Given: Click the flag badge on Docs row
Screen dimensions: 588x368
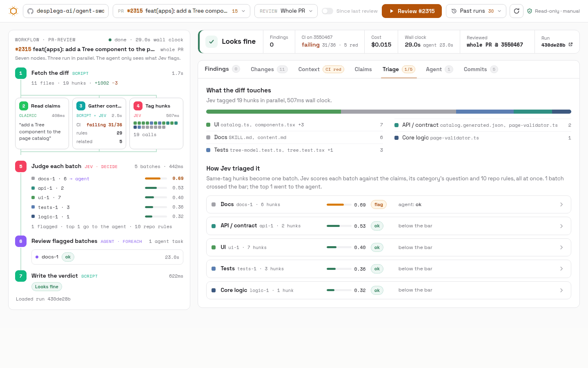Looking at the screenshot, I should (379, 204).
